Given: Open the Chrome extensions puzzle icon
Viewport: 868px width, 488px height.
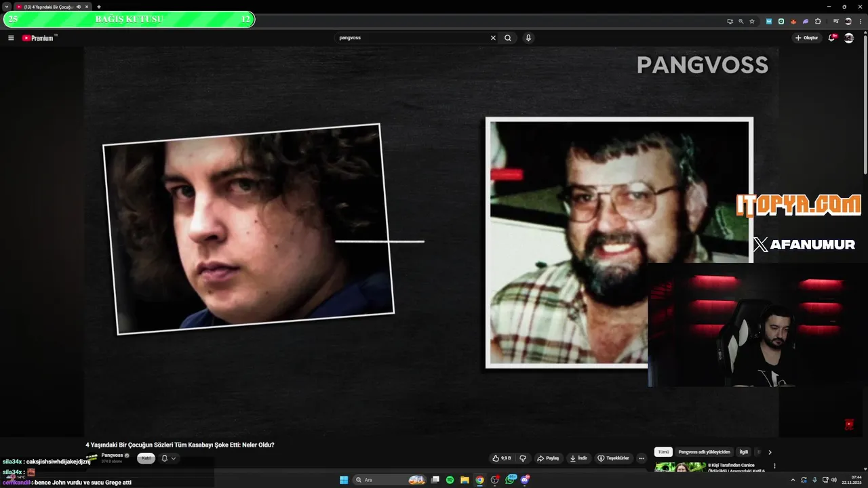Looking at the screenshot, I should pyautogui.click(x=818, y=21).
